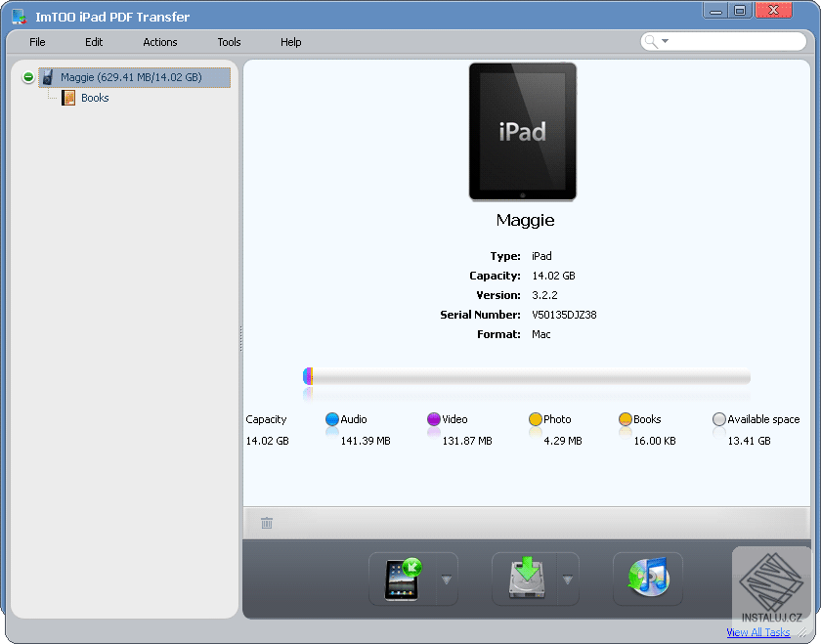Open the View All Tasks link

(758, 632)
